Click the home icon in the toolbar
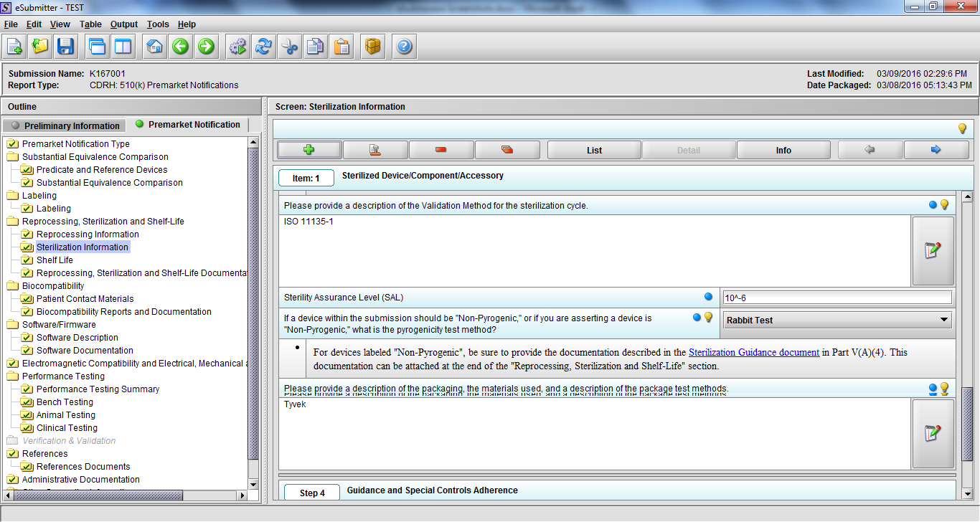This screenshot has height=522, width=980. click(x=154, y=47)
